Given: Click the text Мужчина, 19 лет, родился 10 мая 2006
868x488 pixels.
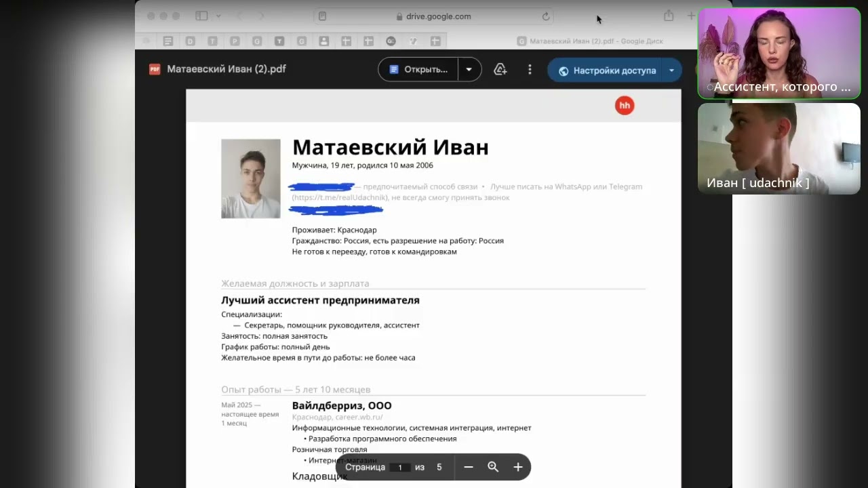Looking at the screenshot, I should pyautogui.click(x=362, y=165).
